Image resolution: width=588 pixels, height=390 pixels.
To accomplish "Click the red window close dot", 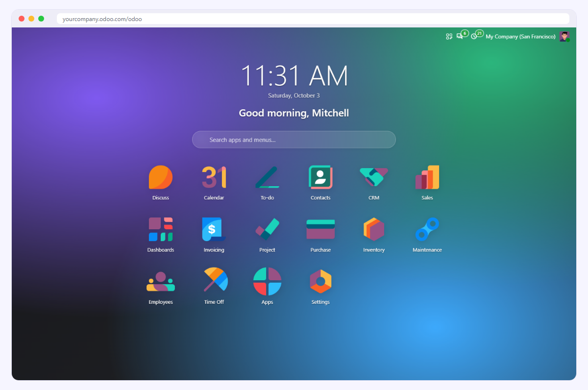I will (x=22, y=19).
